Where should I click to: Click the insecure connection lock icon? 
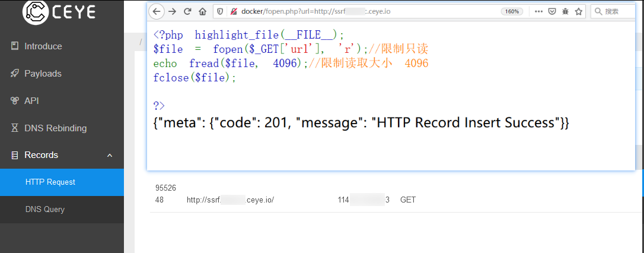234,12
